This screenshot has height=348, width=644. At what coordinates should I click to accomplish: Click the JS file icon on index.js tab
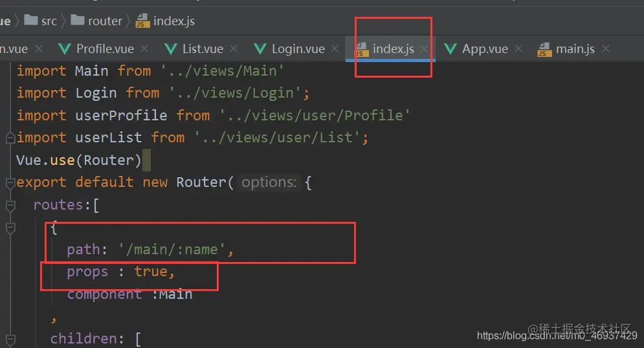pyautogui.click(x=361, y=49)
